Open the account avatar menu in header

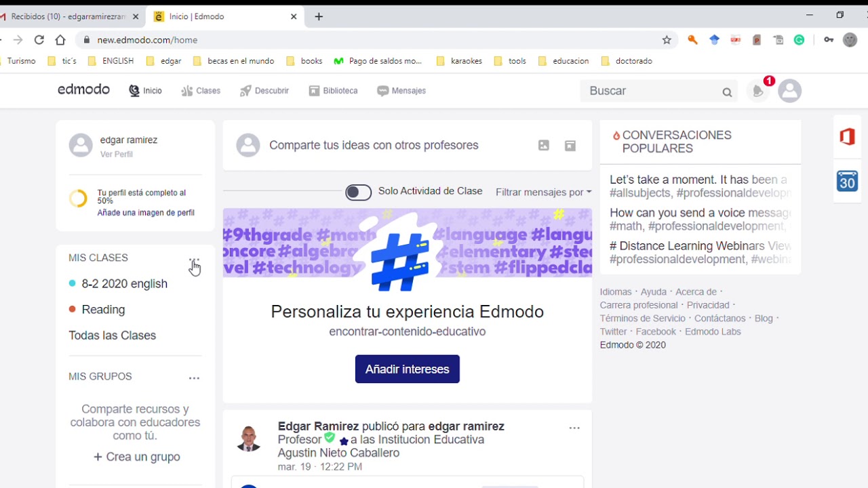point(789,91)
